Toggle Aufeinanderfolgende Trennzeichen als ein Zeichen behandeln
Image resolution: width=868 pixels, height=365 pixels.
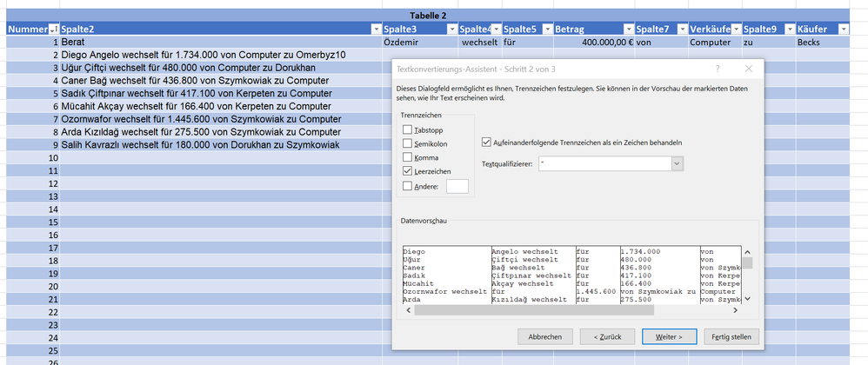coord(486,143)
